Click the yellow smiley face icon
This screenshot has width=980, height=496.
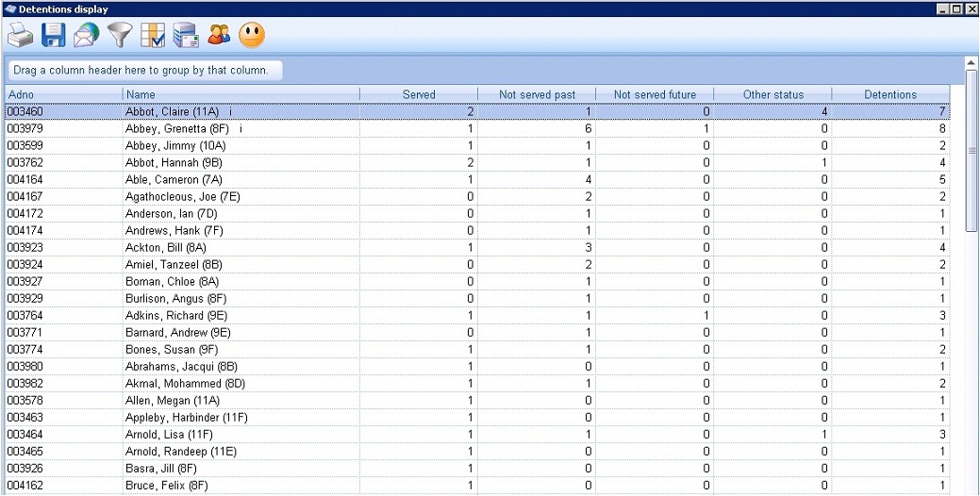pos(252,35)
